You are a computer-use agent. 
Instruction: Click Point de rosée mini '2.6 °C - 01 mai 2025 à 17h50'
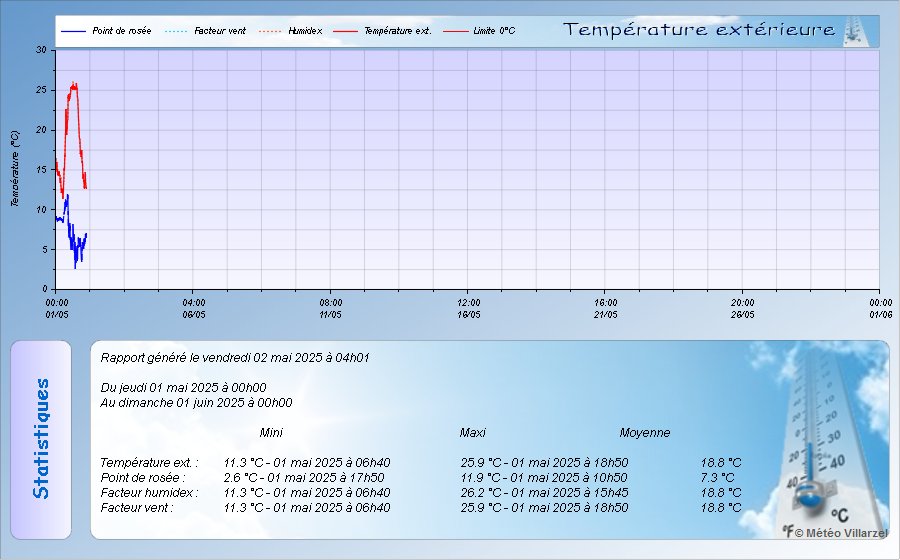pos(304,477)
